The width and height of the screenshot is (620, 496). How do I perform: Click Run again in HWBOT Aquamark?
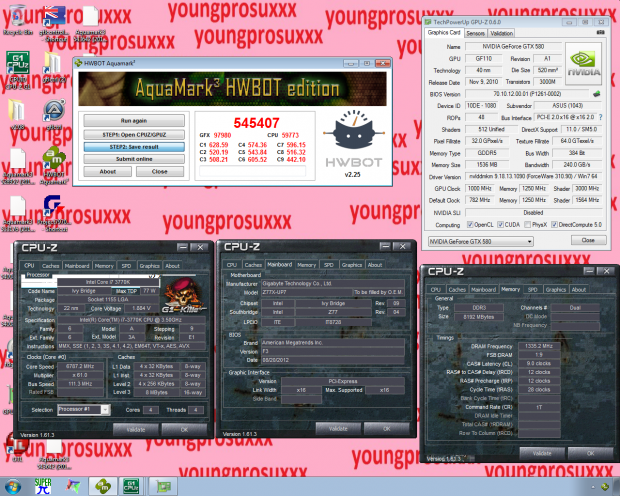[134, 121]
